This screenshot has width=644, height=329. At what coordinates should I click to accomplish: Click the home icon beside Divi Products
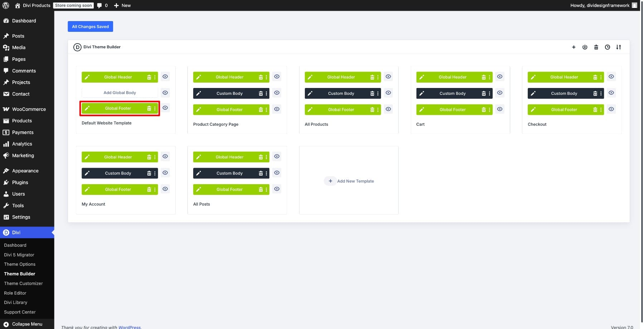[x=18, y=5]
